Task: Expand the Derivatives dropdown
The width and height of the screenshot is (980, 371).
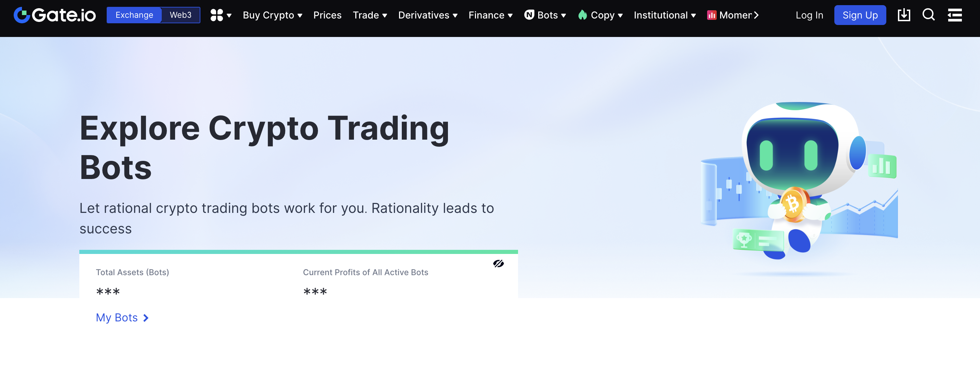Action: click(428, 15)
